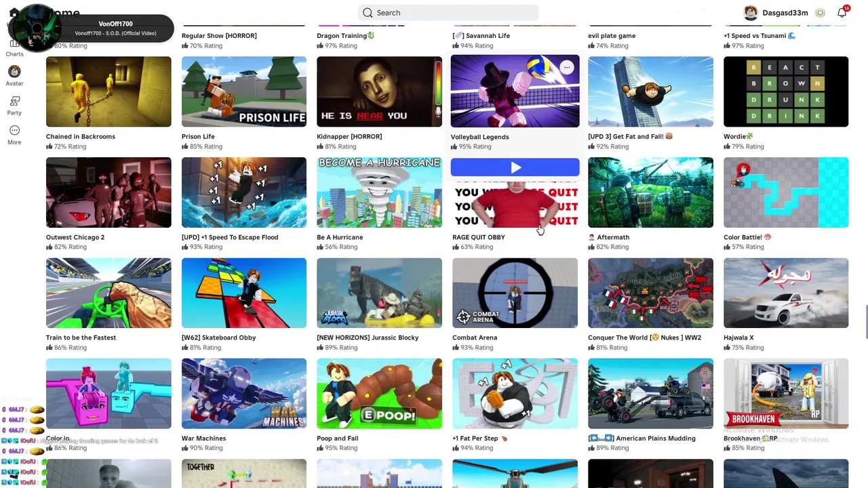
Task: Open Prison Life game thumbnail
Action: 244,91
